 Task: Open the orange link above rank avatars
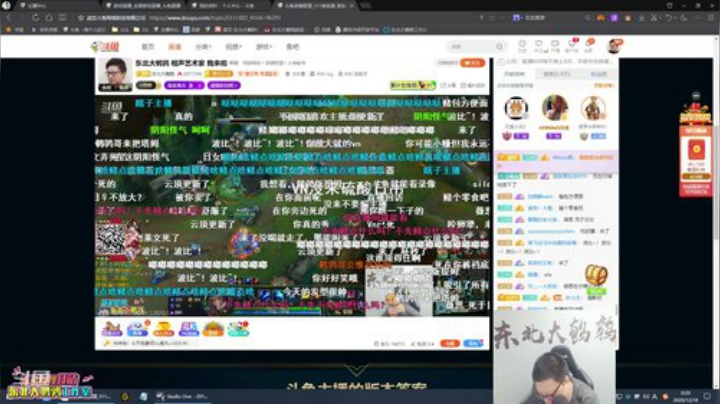603,85
